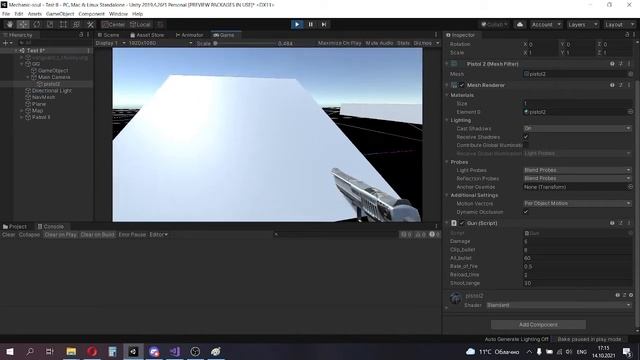Viewport: 640px width, 360px height.
Task: Click the Inspector panel lock icon
Action: click(x=627, y=35)
